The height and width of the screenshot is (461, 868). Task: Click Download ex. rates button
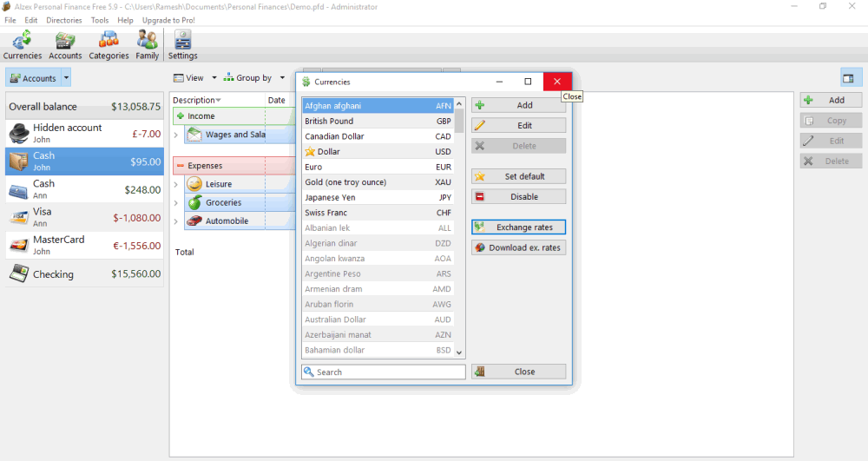pos(519,248)
